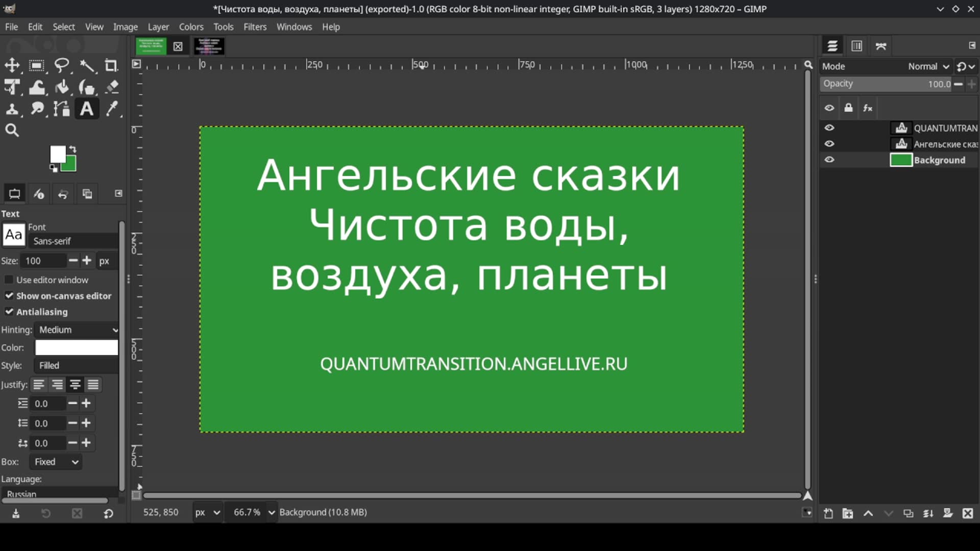Select the Move tool
The image size is (980, 551).
coord(12,65)
